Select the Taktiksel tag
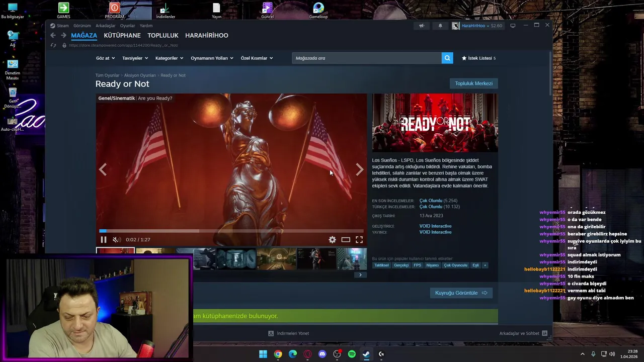This screenshot has width=644, height=362. tap(381, 265)
